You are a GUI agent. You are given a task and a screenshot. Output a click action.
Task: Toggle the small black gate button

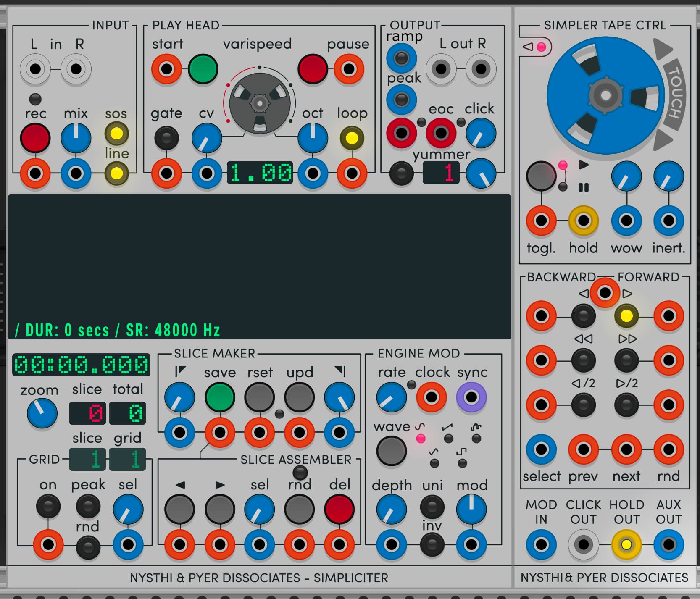[166, 138]
